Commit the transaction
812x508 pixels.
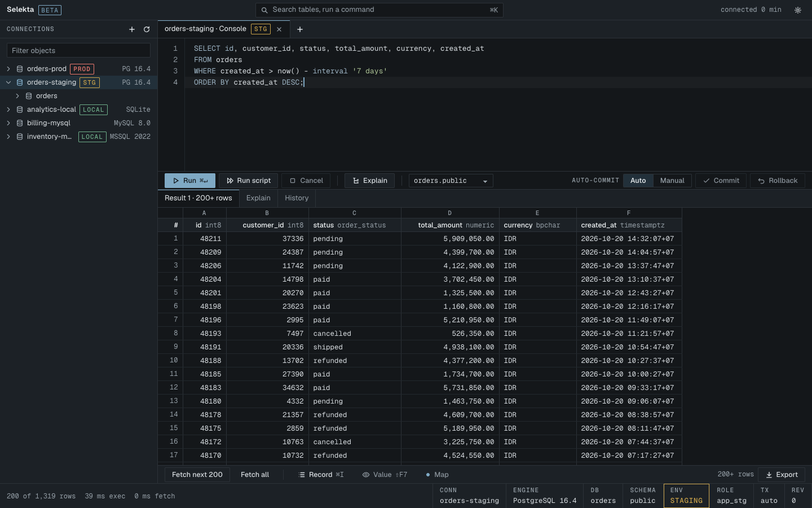click(x=721, y=181)
